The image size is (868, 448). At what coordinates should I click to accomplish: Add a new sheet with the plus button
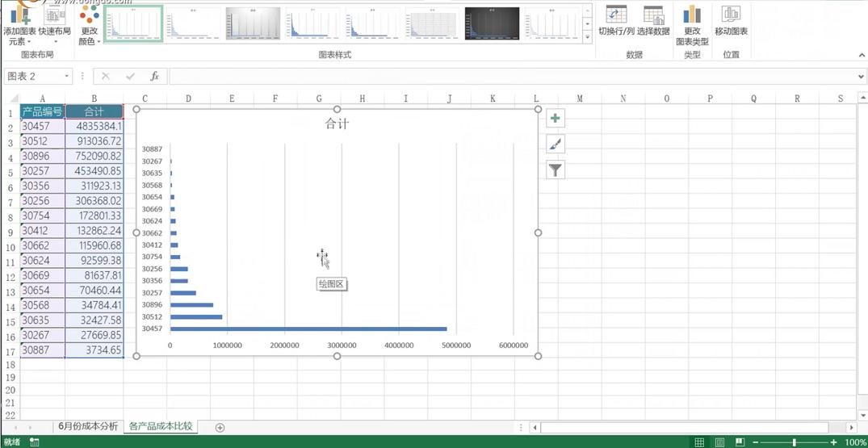coord(220,427)
